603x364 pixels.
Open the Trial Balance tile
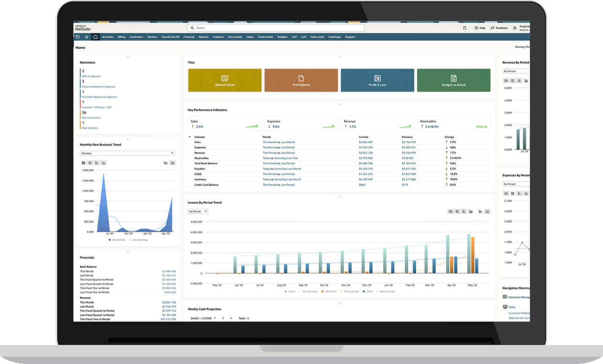[301, 80]
